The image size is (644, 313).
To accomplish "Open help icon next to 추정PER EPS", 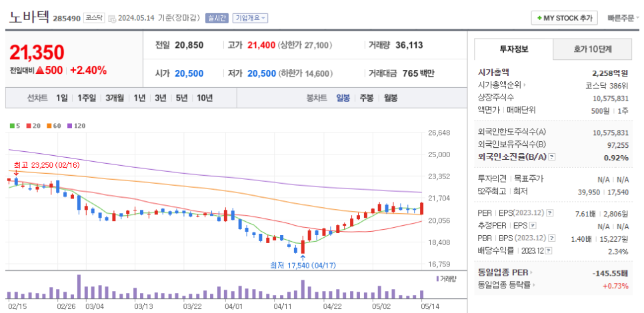I will pos(533,226).
